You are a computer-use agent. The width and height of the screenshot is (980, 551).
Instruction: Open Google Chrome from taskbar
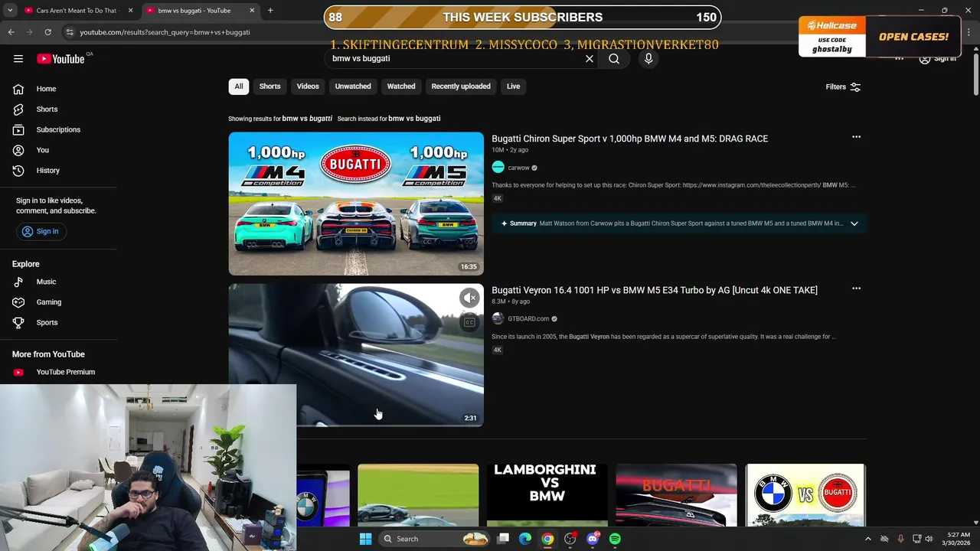pyautogui.click(x=547, y=539)
